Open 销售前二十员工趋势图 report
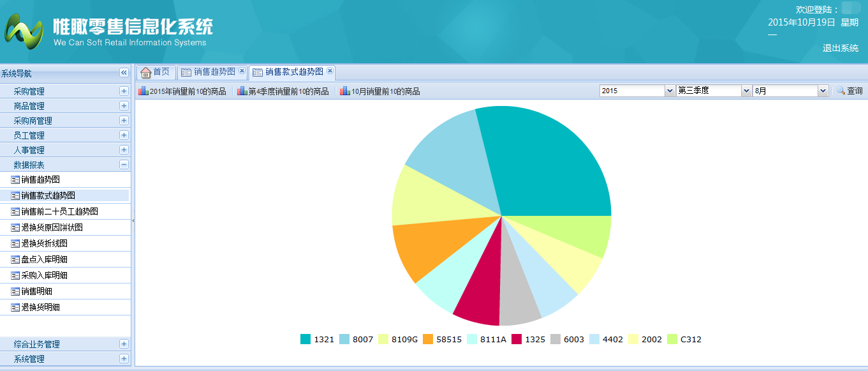This screenshot has height=371, width=868. (59, 211)
